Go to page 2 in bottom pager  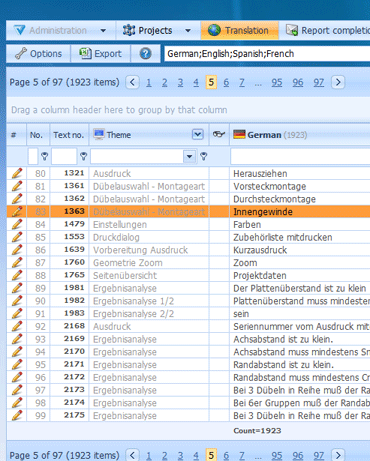tap(165, 456)
